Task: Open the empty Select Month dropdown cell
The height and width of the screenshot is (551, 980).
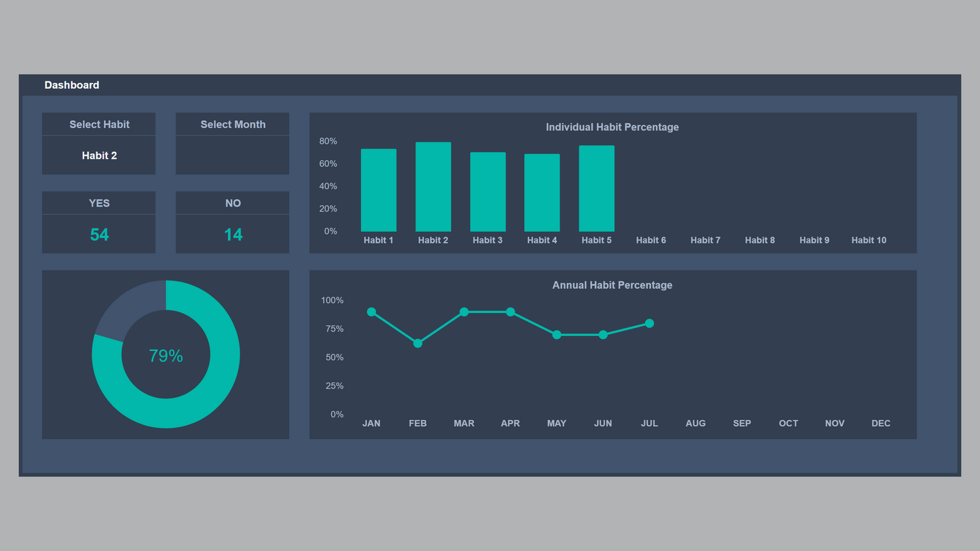Action: click(233, 155)
